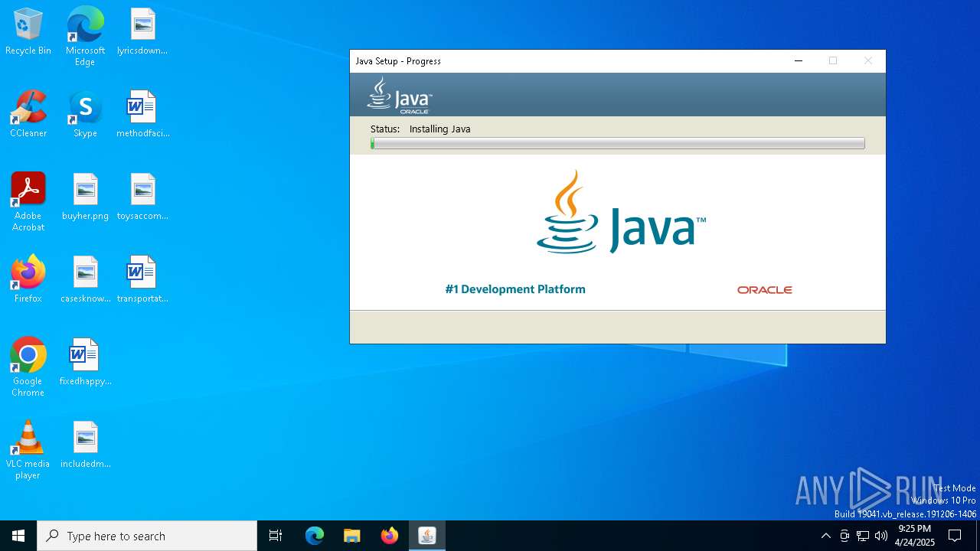Viewport: 980px width, 551px height.
Task: Open VLC media player desktop shortcut
Action: click(x=28, y=450)
